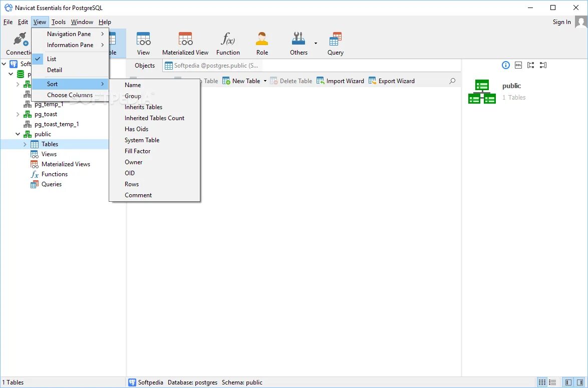Sort by Has Oids
The image size is (588, 388).
pos(154,129)
